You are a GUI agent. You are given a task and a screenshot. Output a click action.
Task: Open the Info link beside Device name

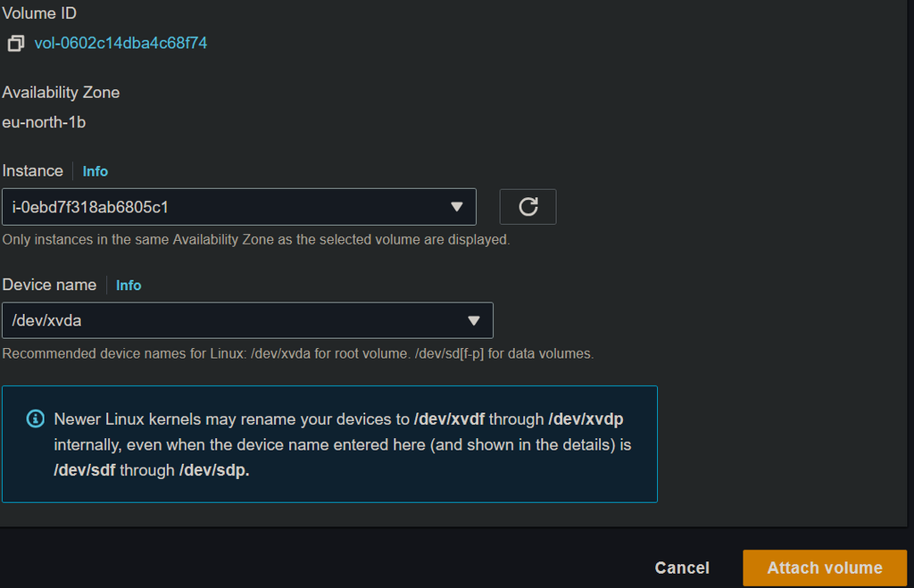(129, 286)
